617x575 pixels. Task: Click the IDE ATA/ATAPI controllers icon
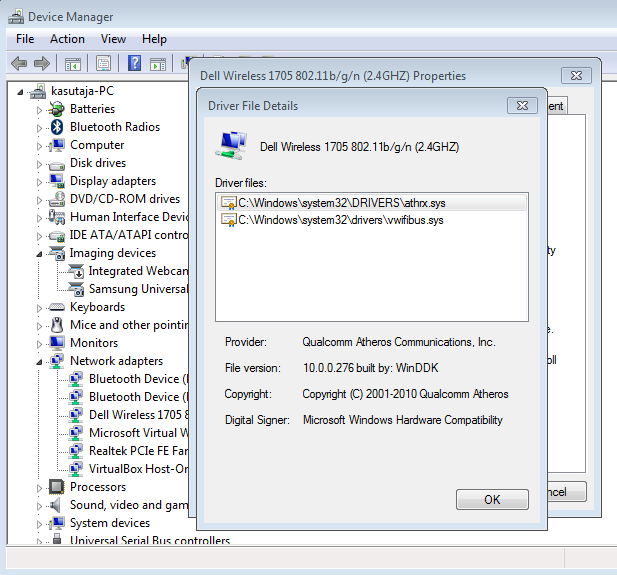(57, 236)
